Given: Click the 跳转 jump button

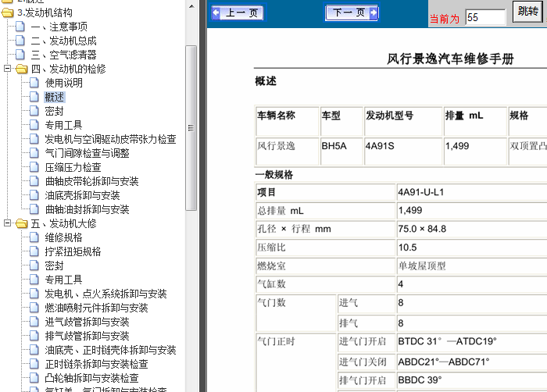Looking at the screenshot, I should click(x=527, y=12).
